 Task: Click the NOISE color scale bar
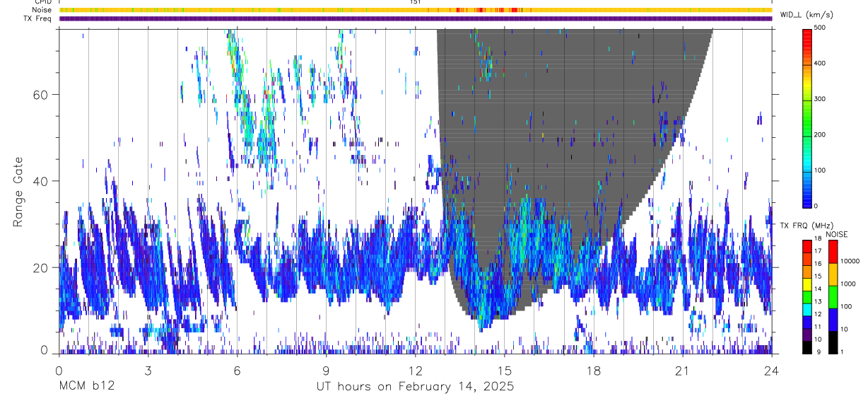[833, 296]
